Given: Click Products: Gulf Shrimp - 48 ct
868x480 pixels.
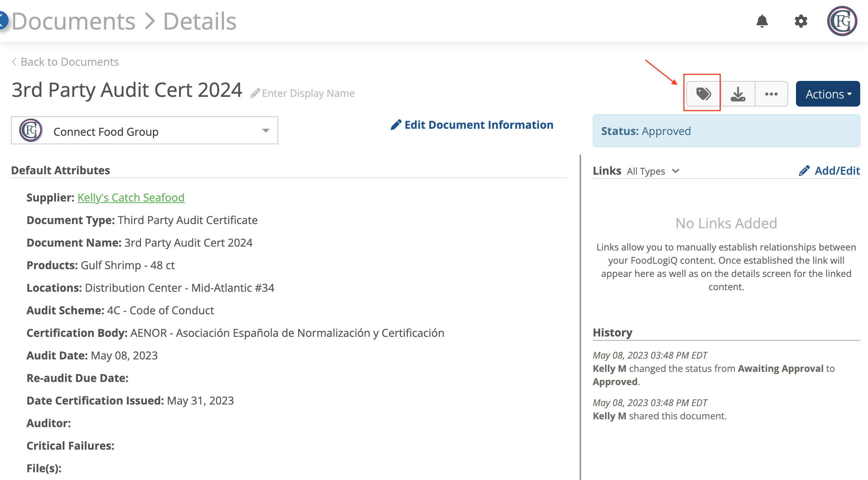Looking at the screenshot, I should pos(100,265).
